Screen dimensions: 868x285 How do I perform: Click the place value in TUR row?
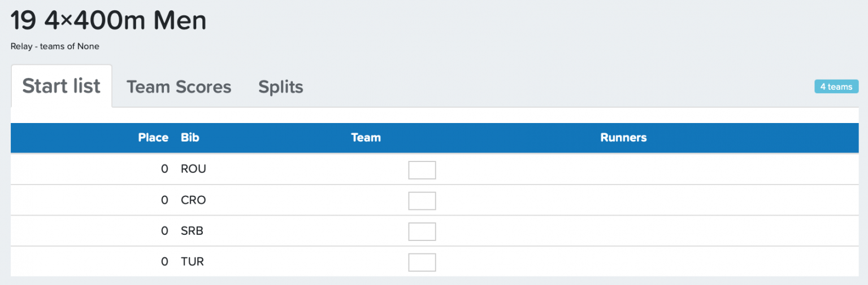(164, 262)
